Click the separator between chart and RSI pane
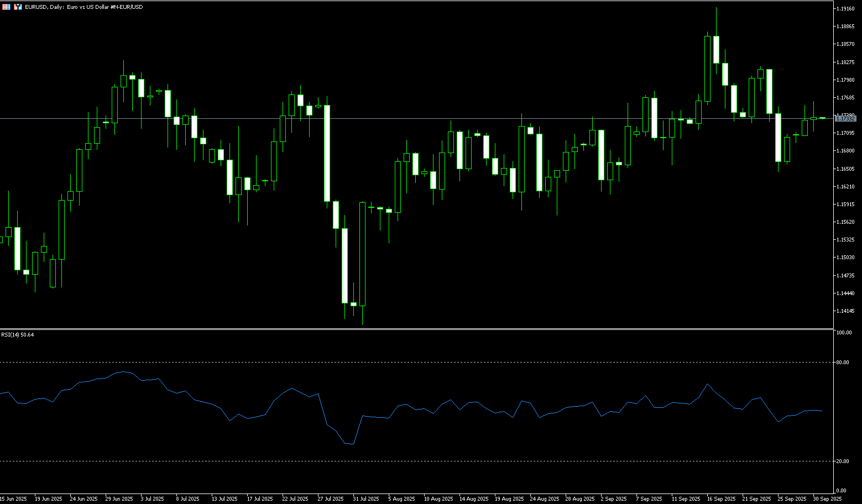This screenshot has height=504, width=862. click(x=415, y=329)
